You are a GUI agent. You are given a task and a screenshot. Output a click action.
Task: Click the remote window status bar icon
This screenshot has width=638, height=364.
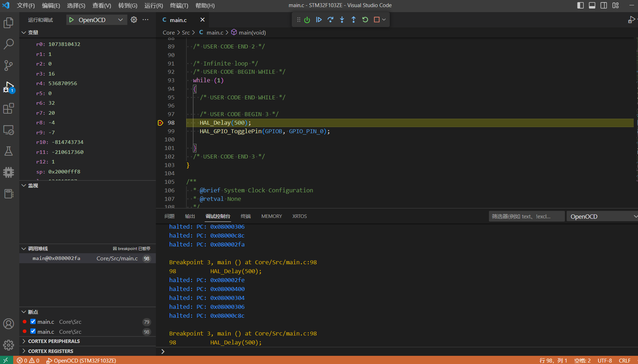pos(6,360)
